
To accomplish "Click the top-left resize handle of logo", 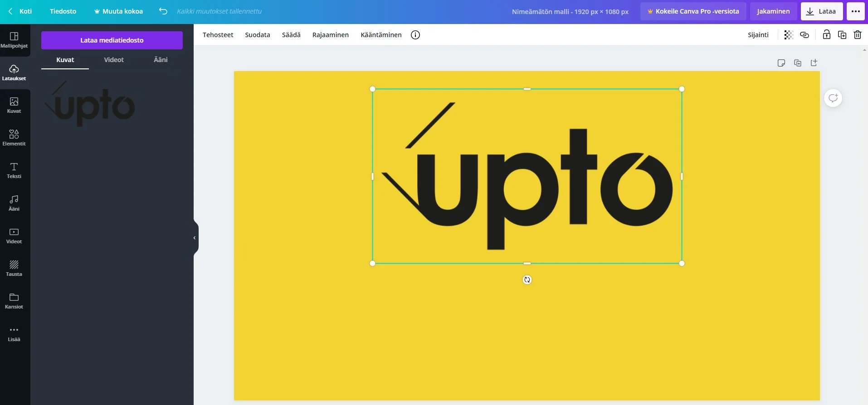I will tap(373, 89).
